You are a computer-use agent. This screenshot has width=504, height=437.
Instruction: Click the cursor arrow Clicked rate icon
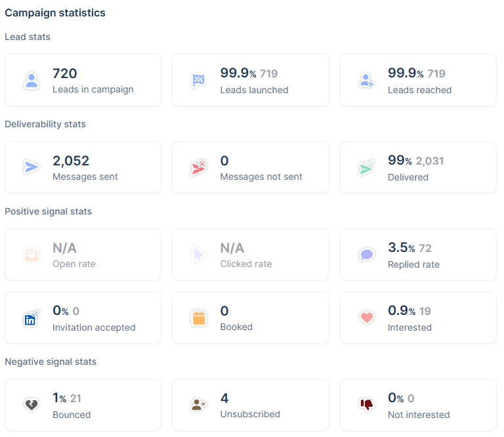tap(199, 255)
